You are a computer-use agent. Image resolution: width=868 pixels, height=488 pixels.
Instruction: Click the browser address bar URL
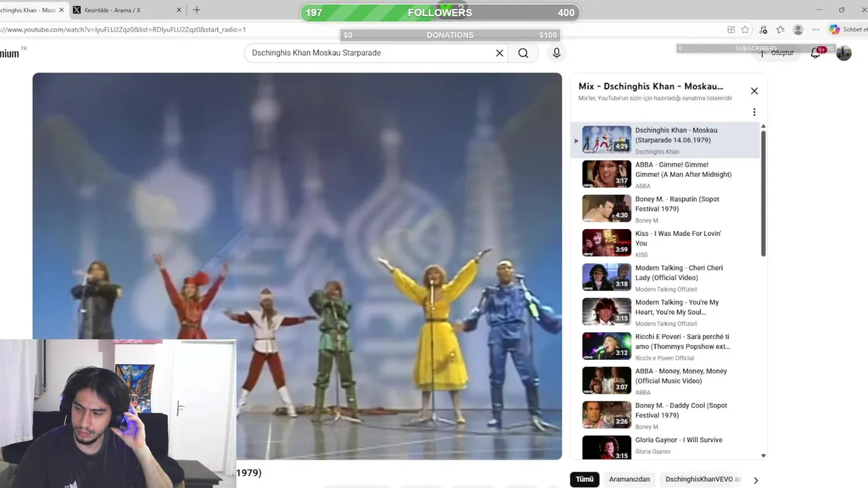click(123, 30)
